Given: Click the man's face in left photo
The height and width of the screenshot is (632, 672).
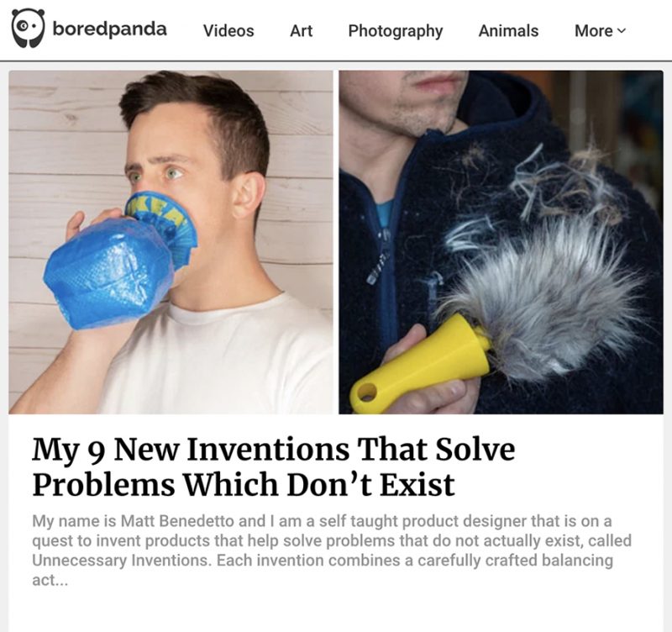Looking at the screenshot, I should (171, 171).
